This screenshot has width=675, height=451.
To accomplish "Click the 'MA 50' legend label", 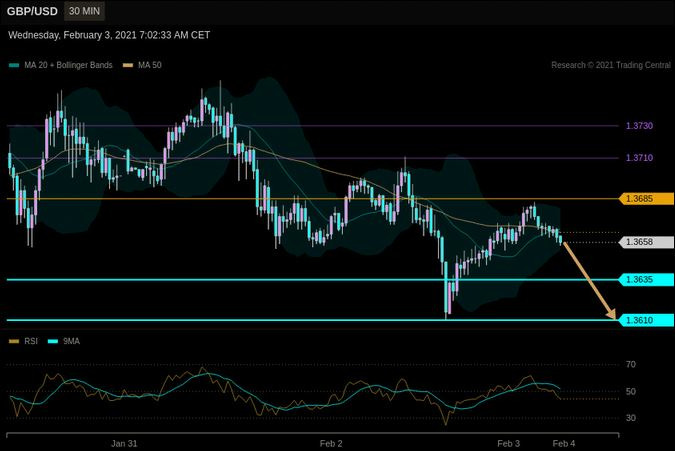I will [150, 65].
